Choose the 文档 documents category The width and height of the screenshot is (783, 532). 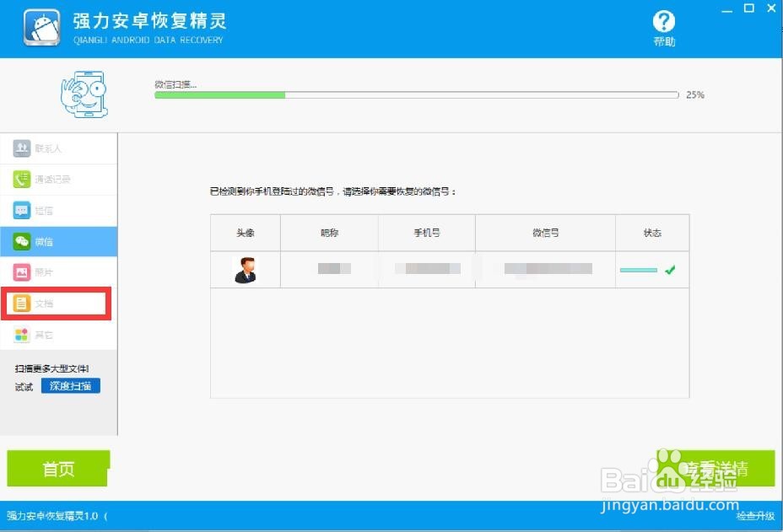point(58,304)
